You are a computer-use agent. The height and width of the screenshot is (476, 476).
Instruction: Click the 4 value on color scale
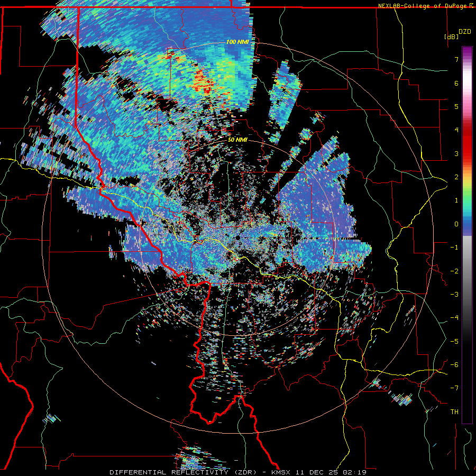456,130
